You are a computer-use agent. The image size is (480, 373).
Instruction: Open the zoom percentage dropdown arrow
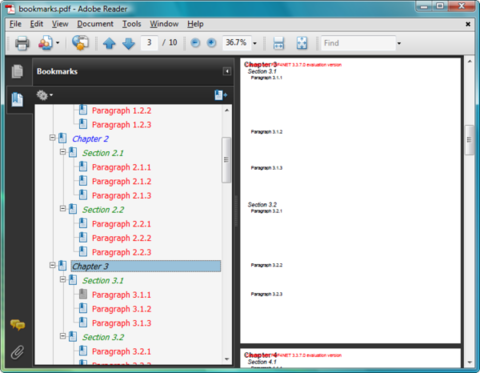(255, 43)
